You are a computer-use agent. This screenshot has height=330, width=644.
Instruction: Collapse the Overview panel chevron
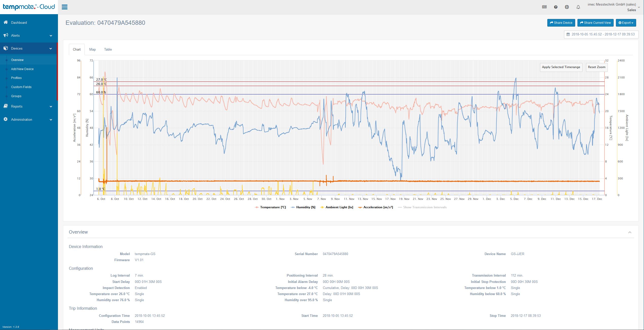(x=630, y=232)
